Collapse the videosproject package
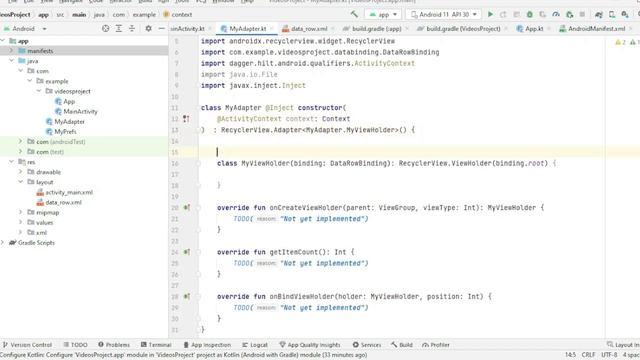Screen dimensions: 640x360 [39, 91]
